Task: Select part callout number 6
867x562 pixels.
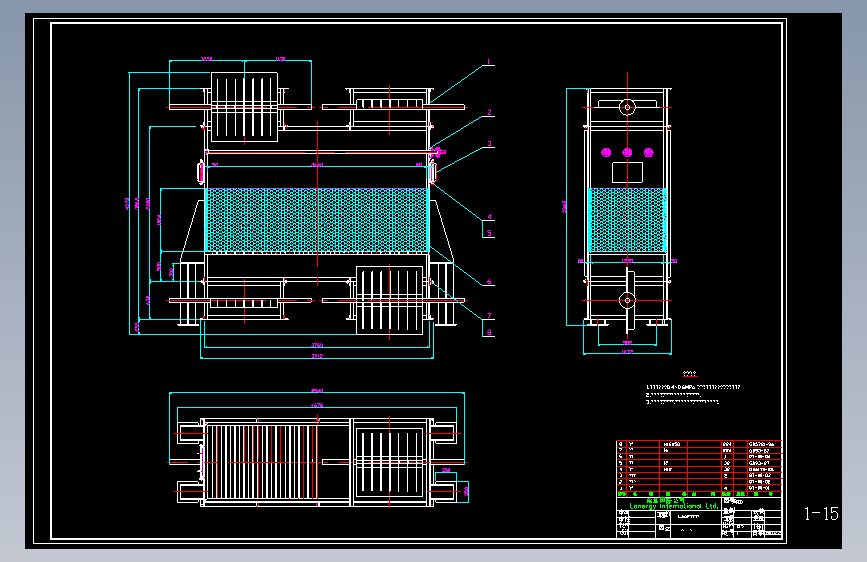Action: (x=489, y=282)
